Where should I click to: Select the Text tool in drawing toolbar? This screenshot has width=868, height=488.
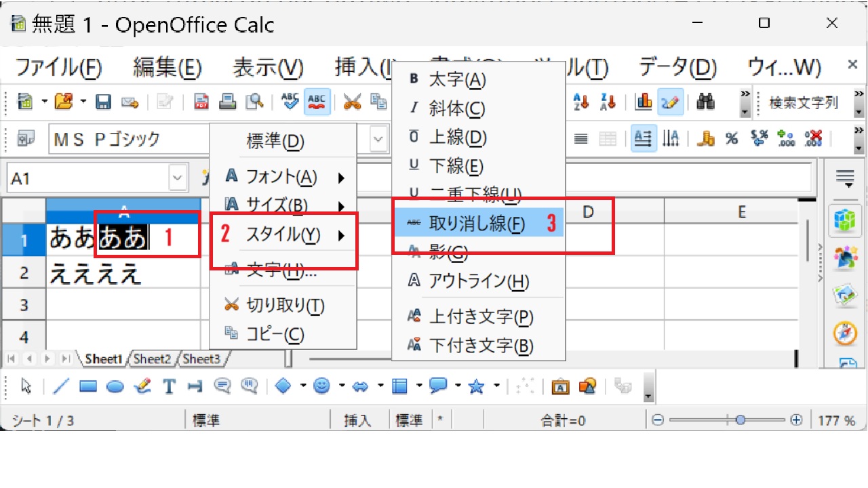[169, 386]
